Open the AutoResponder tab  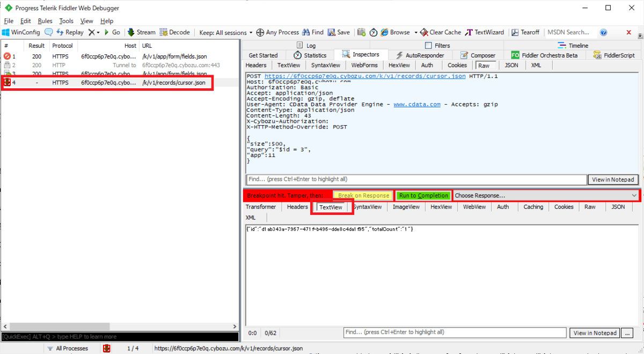click(x=420, y=55)
